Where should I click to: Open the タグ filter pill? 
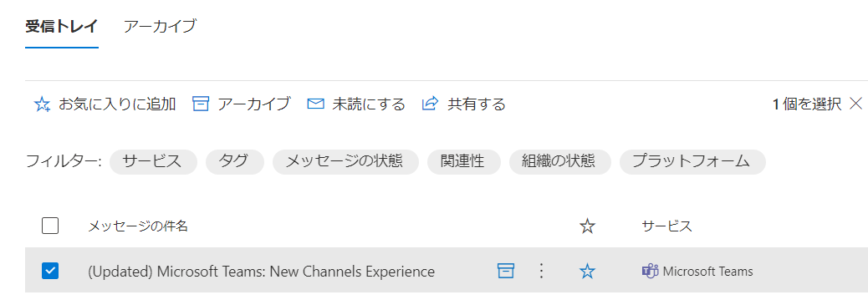[x=234, y=161]
